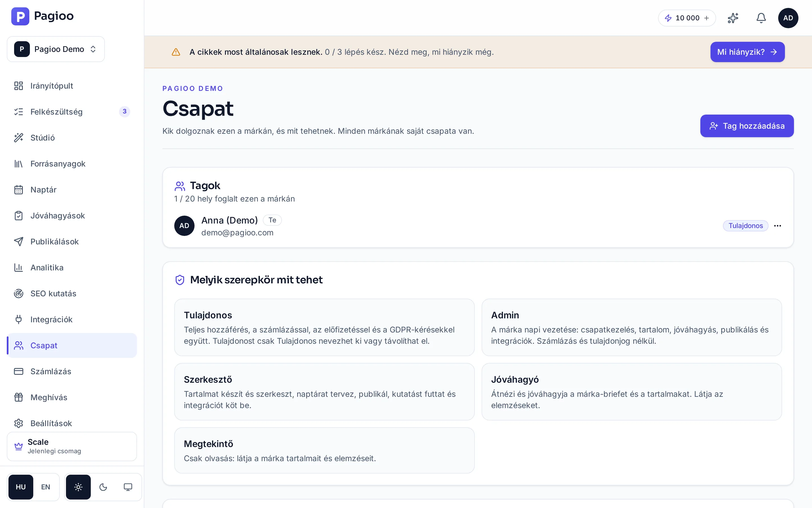The width and height of the screenshot is (812, 508).
Task: Open Stúdió page
Action: click(x=72, y=138)
